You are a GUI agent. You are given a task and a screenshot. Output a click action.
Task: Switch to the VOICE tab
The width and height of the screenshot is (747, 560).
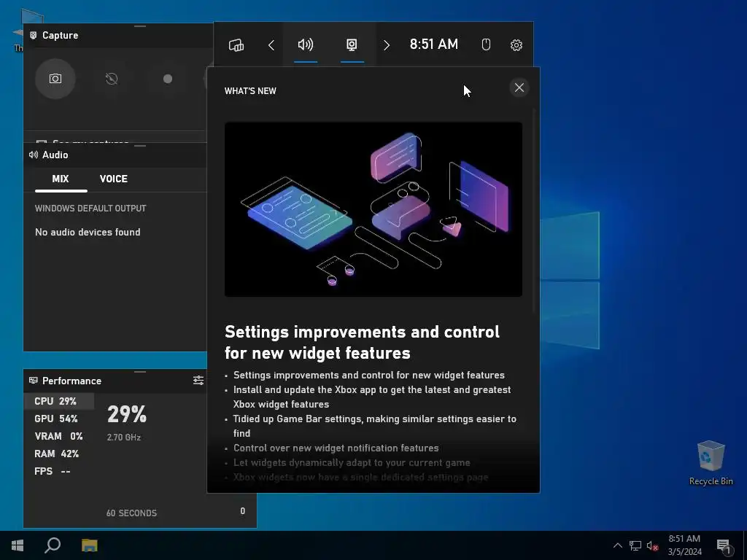pos(113,179)
